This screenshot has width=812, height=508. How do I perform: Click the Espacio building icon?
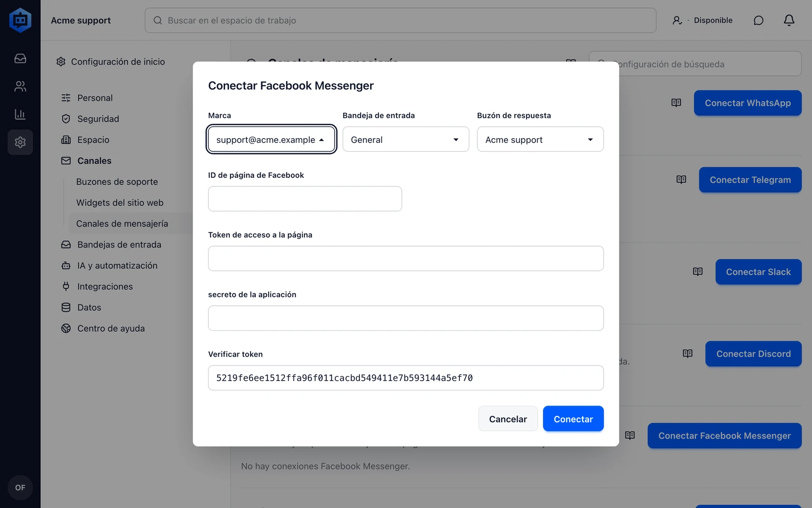click(x=66, y=140)
